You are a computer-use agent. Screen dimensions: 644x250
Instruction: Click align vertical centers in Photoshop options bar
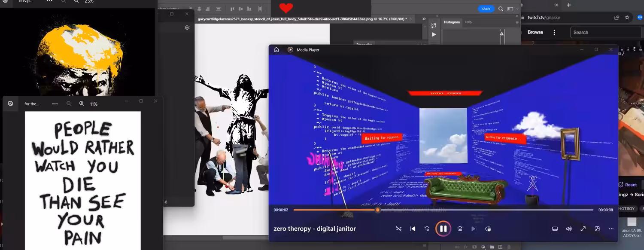coord(242,9)
